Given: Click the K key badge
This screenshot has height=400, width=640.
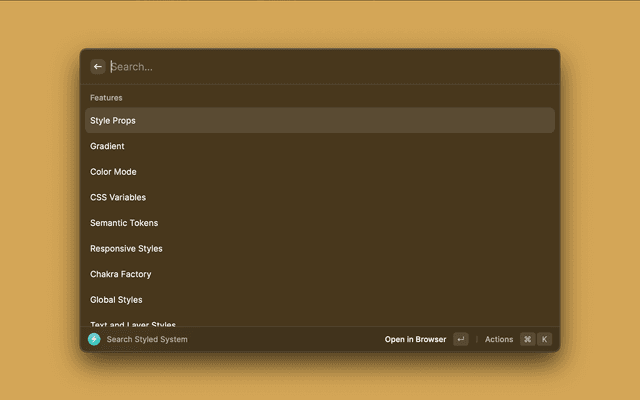Looking at the screenshot, I should [545, 339].
